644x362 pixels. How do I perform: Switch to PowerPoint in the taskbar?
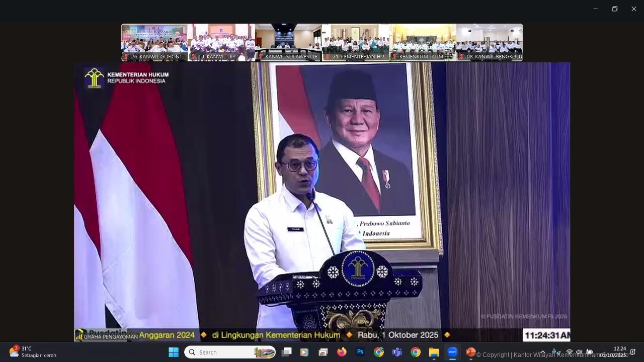[470, 352]
